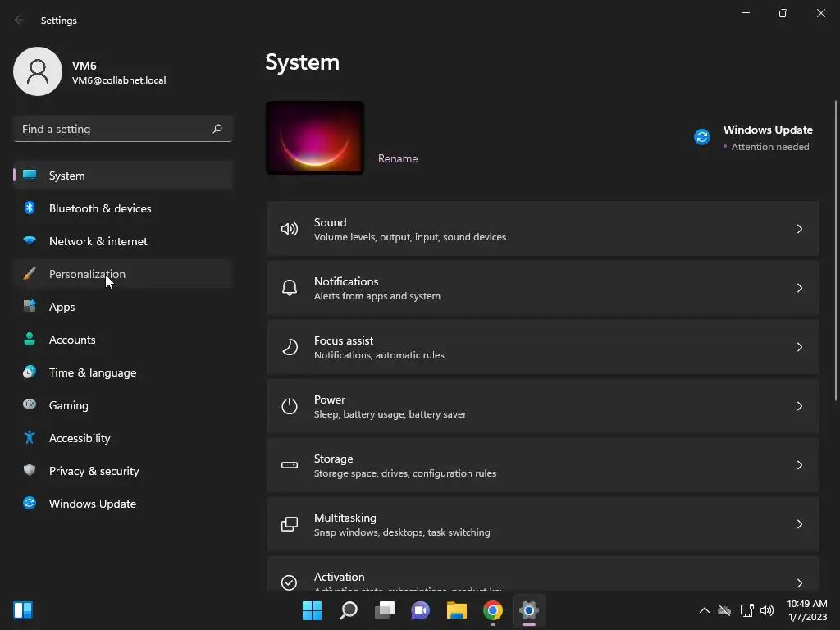Click the System monitor icon in sidebar

coord(30,176)
